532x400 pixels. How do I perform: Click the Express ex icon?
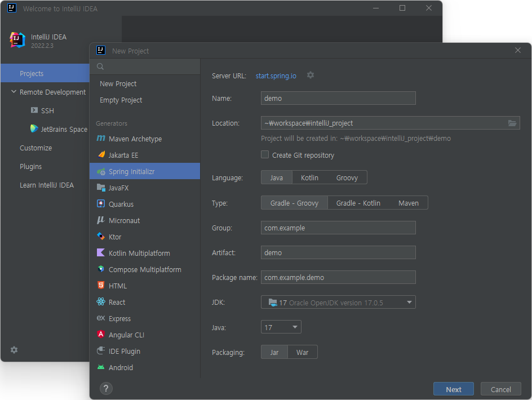click(101, 318)
